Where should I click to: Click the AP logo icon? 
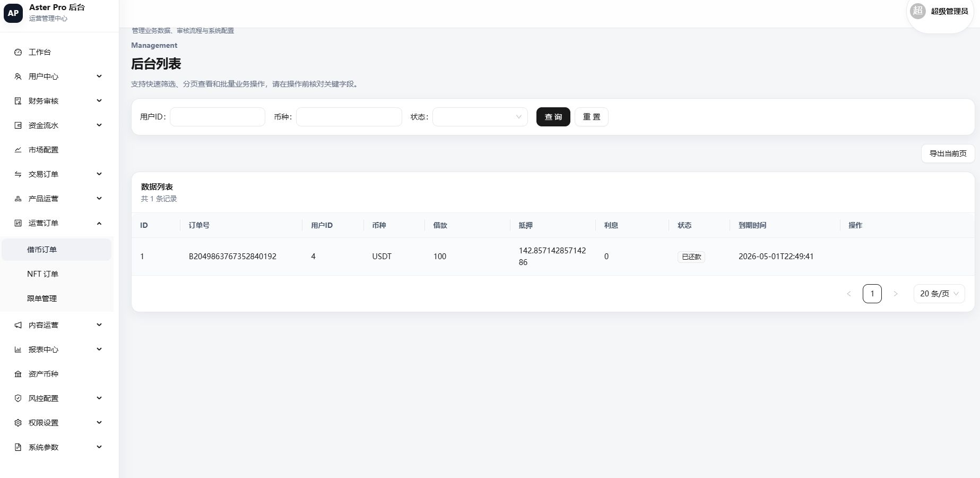coord(13,13)
